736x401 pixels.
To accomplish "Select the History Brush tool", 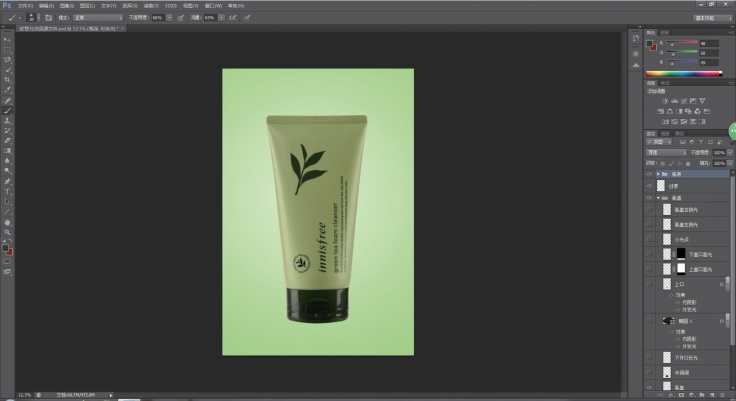I will (8, 131).
